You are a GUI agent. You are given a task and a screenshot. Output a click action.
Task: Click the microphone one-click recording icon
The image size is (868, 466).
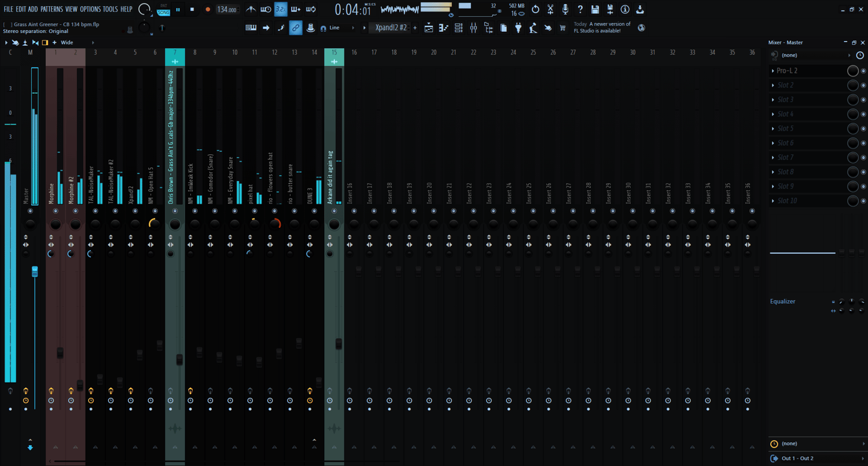coord(565,9)
